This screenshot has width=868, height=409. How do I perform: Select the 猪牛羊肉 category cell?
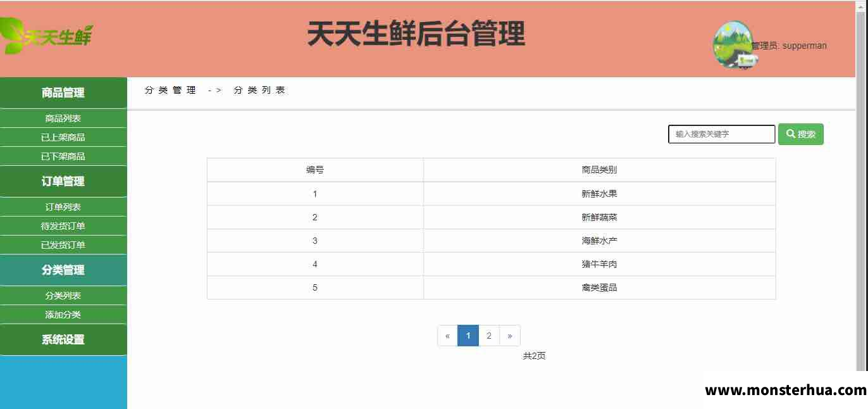point(599,264)
